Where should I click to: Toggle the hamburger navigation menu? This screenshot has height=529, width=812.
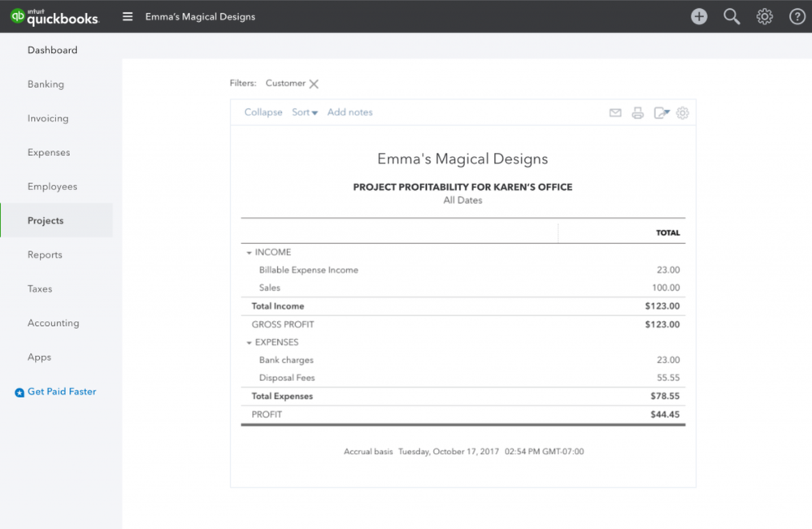tap(128, 16)
